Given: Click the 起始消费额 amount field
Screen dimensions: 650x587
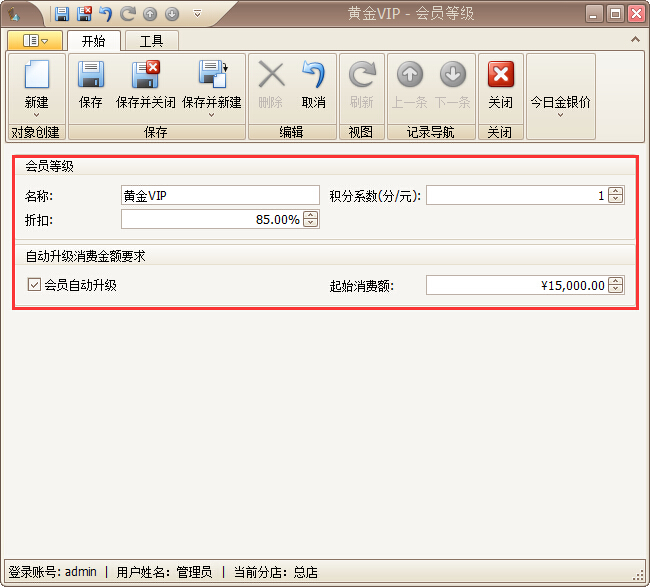Looking at the screenshot, I should tap(516, 286).
